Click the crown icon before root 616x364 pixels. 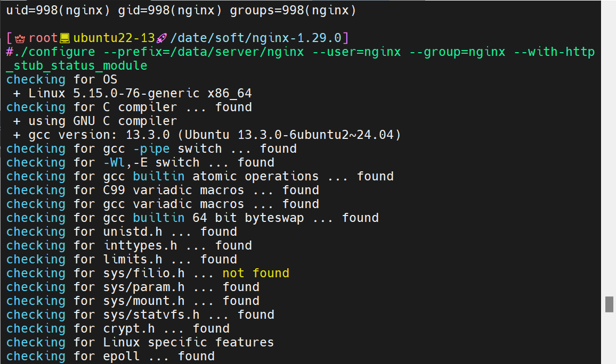20,38
